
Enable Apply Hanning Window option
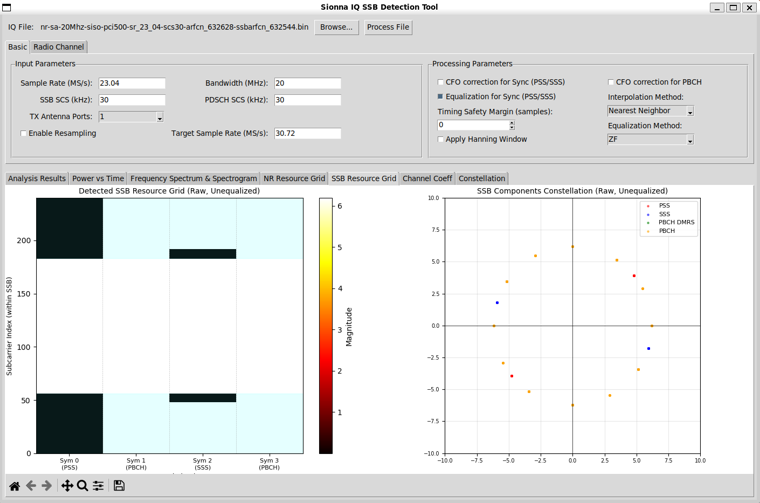pyautogui.click(x=441, y=140)
